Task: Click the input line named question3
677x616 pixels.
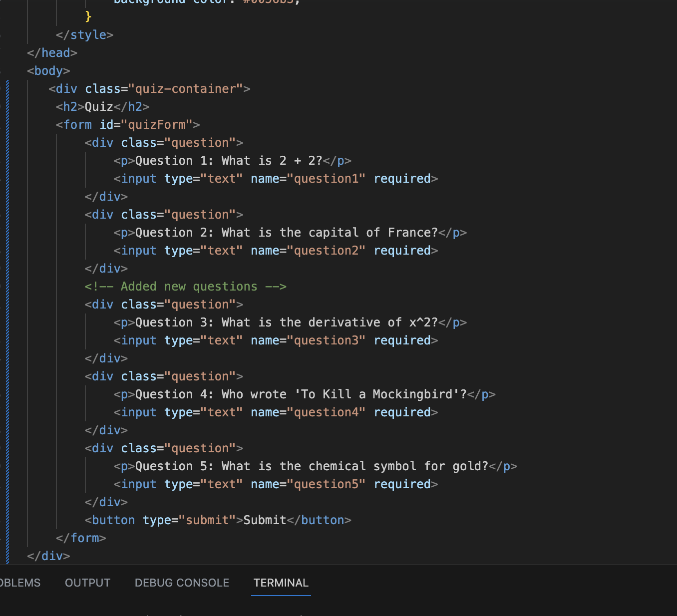Action: pos(276,340)
